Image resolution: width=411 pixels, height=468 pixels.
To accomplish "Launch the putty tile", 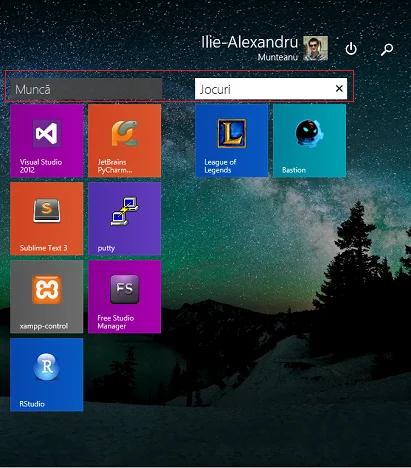I will (125, 219).
